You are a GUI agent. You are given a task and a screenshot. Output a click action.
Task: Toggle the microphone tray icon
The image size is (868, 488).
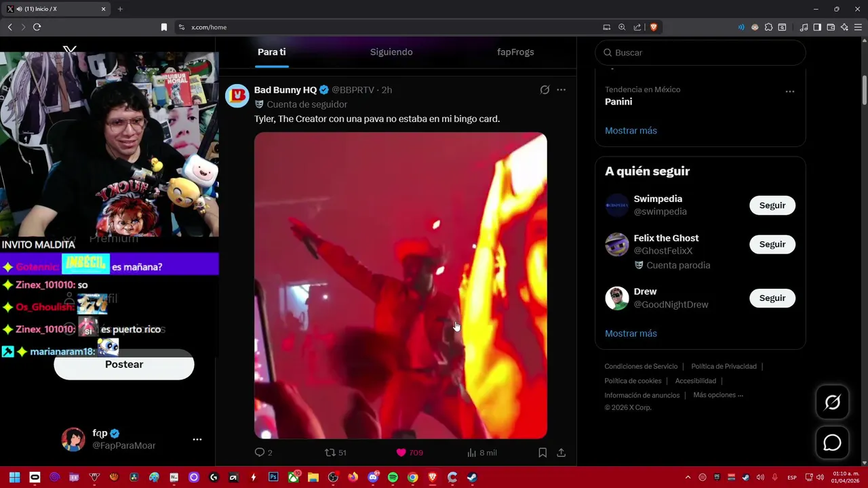pyautogui.click(x=774, y=477)
